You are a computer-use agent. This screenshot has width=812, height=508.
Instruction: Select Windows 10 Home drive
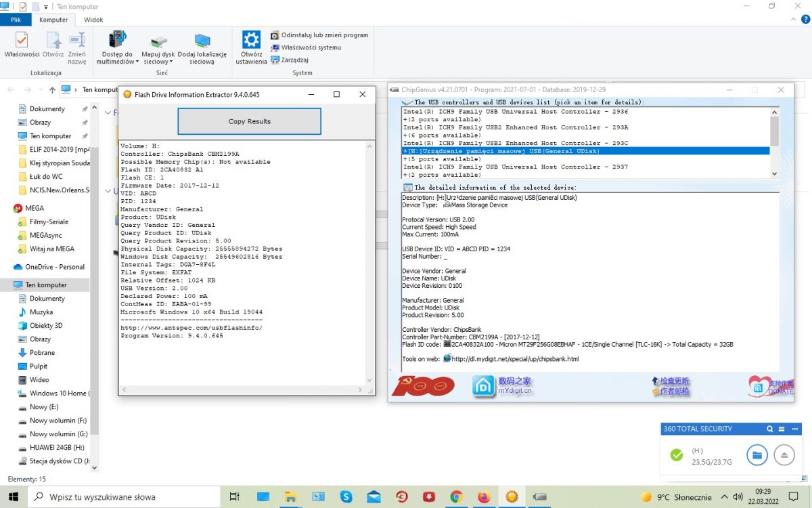pyautogui.click(x=53, y=394)
